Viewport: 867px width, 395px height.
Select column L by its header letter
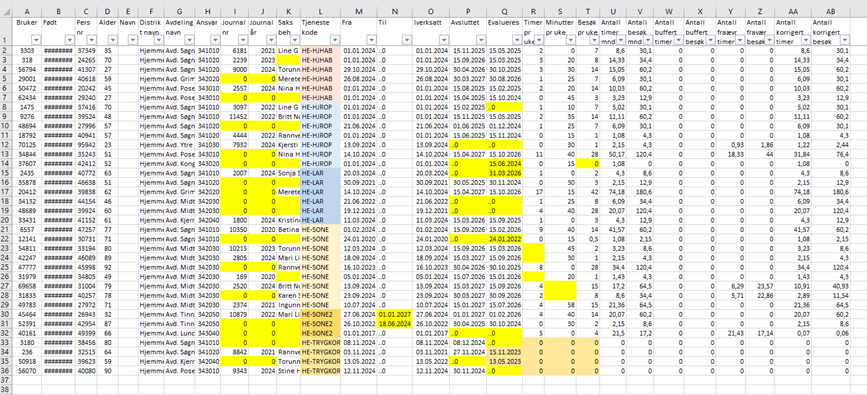(320, 11)
